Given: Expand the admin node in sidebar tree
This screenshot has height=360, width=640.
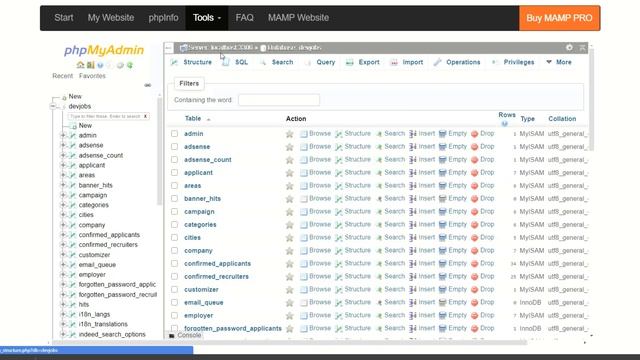Looking at the screenshot, I should [x=63, y=135].
